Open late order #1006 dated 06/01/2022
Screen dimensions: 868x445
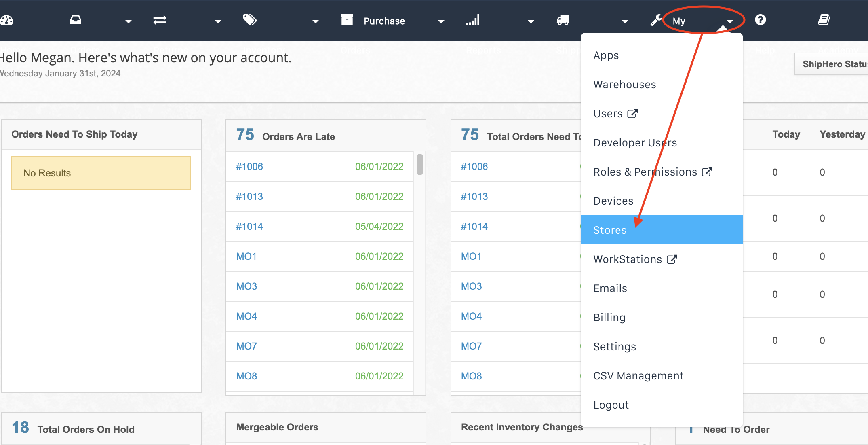(x=249, y=166)
